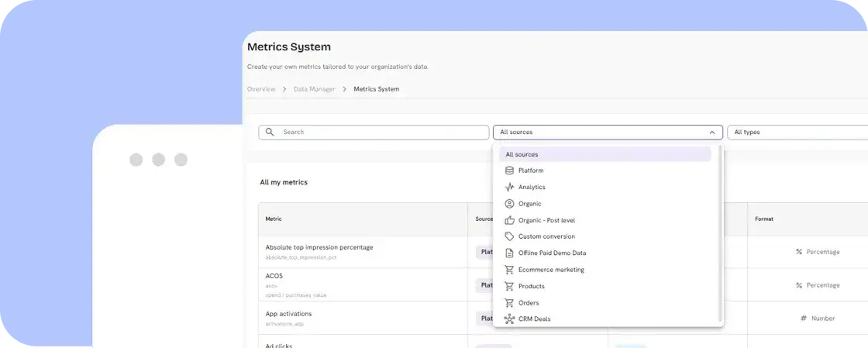Image resolution: width=868 pixels, height=348 pixels.
Task: Click the percent icon in the Absolute top impression row
Action: (x=799, y=253)
